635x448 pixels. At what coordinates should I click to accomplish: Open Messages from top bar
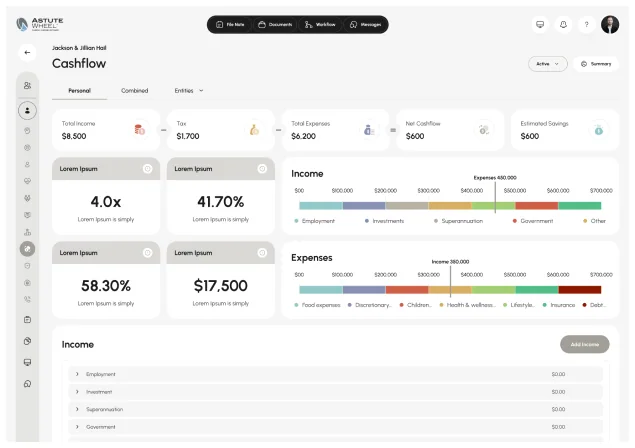point(365,25)
